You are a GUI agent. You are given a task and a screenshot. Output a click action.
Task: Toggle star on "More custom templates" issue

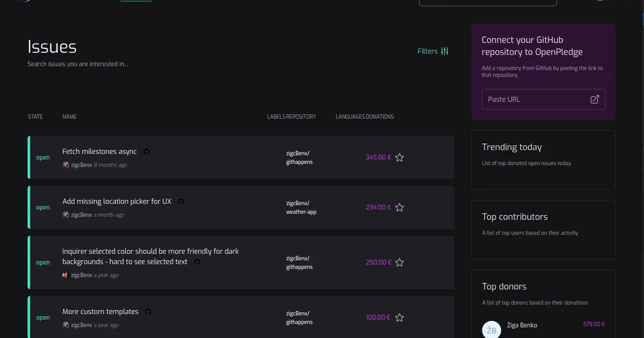coord(399,318)
